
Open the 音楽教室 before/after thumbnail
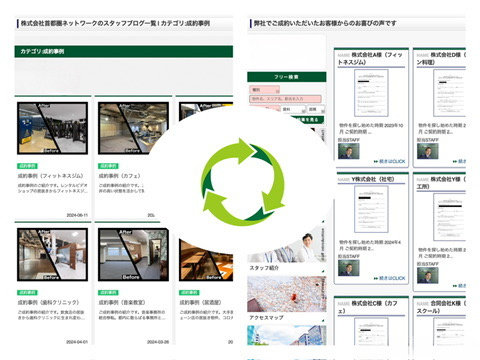coord(133,255)
